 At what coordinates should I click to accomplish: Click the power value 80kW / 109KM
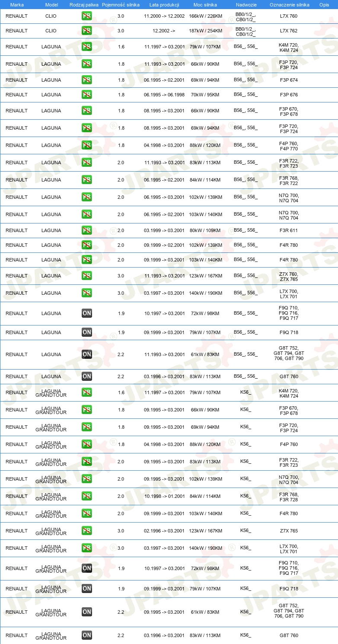[205, 230]
